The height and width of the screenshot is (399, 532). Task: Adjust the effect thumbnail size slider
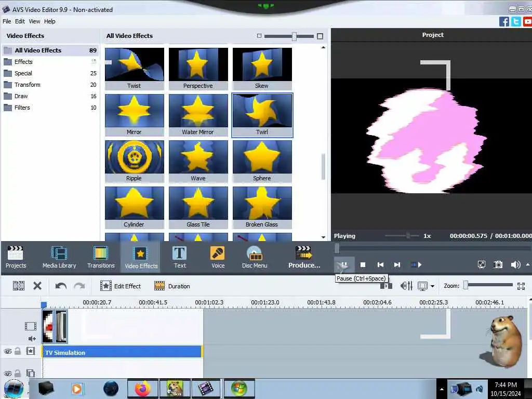pos(294,36)
